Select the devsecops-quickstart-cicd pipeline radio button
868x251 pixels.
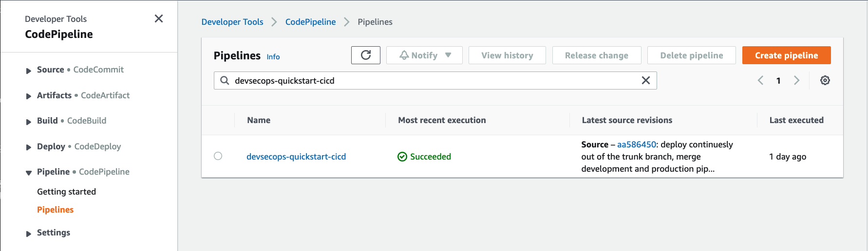(x=218, y=156)
